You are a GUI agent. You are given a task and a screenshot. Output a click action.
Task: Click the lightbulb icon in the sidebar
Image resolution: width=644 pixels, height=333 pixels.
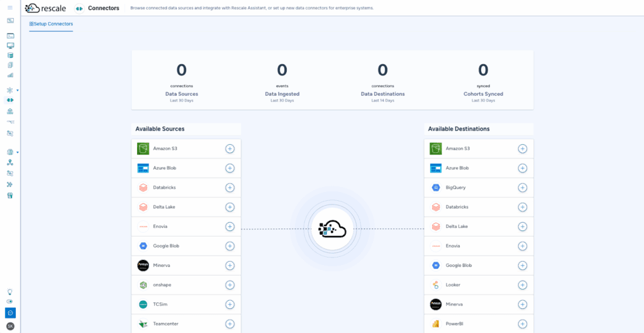click(10, 292)
